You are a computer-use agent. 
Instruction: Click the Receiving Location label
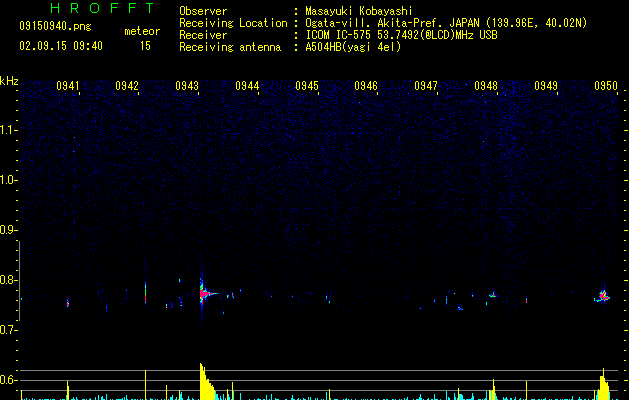tap(233, 23)
